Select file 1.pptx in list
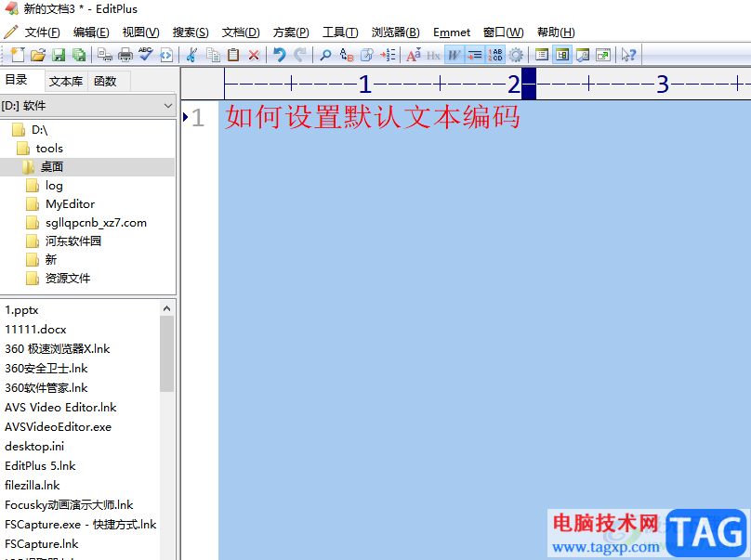This screenshot has height=560, width=751. point(21,310)
